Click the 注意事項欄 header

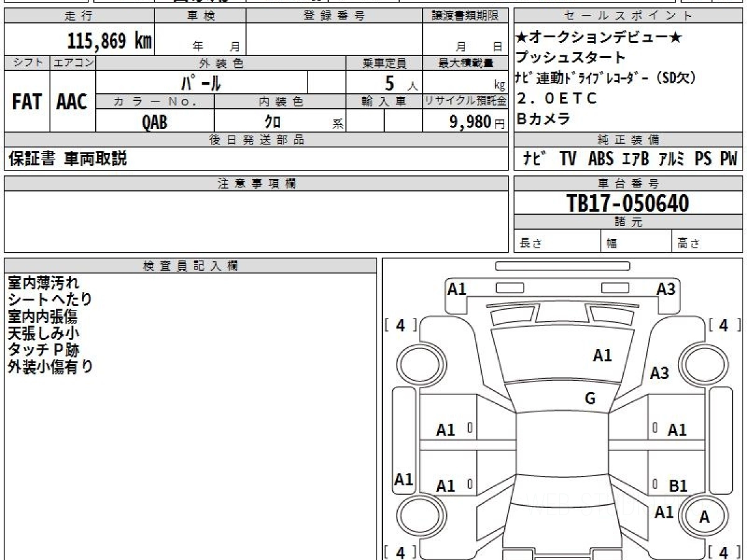tap(256, 184)
